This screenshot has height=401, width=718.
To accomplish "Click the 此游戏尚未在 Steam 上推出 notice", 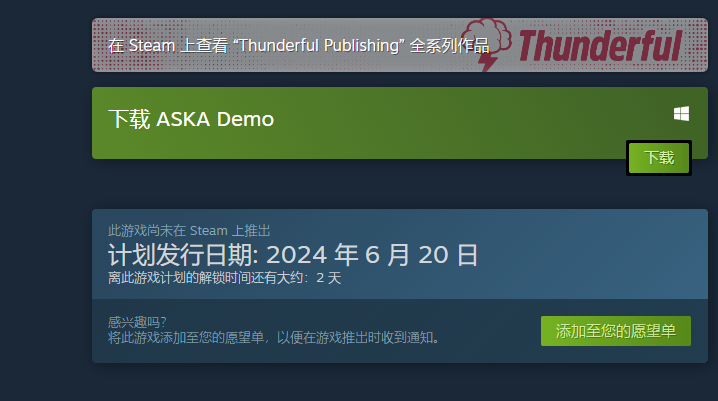I will (x=189, y=230).
